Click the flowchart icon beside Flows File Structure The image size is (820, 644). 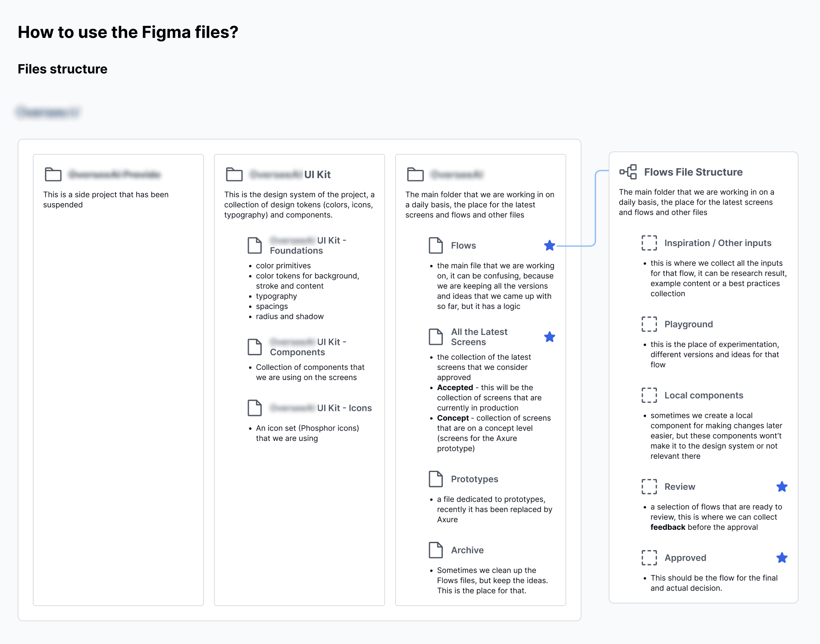tap(628, 172)
